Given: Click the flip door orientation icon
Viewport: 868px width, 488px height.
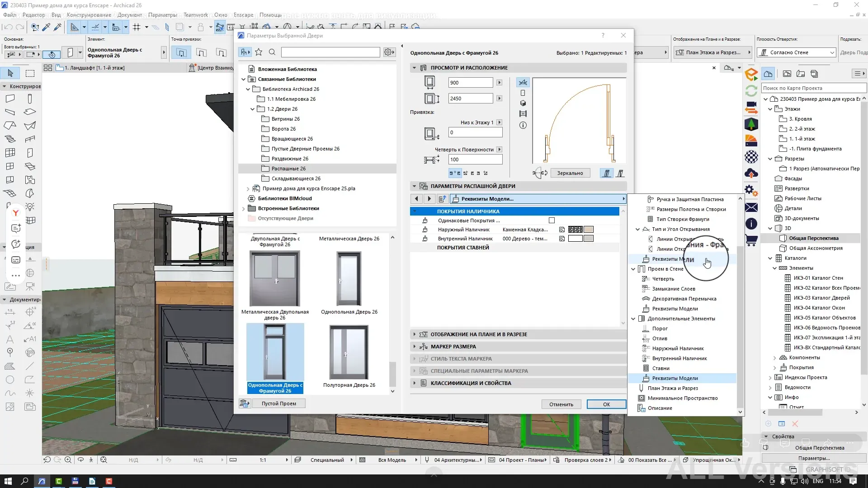Looking at the screenshot, I should point(540,173).
